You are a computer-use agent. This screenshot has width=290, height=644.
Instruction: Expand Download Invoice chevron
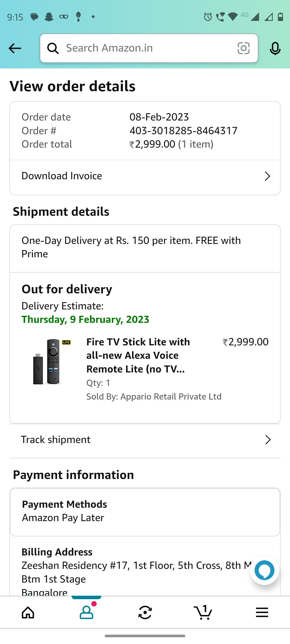[267, 176]
